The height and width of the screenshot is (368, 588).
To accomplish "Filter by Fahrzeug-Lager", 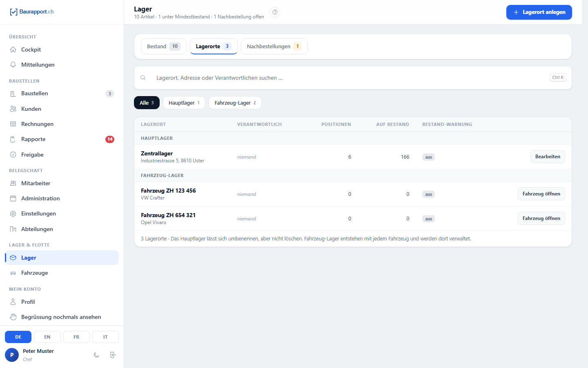I will click(x=235, y=103).
